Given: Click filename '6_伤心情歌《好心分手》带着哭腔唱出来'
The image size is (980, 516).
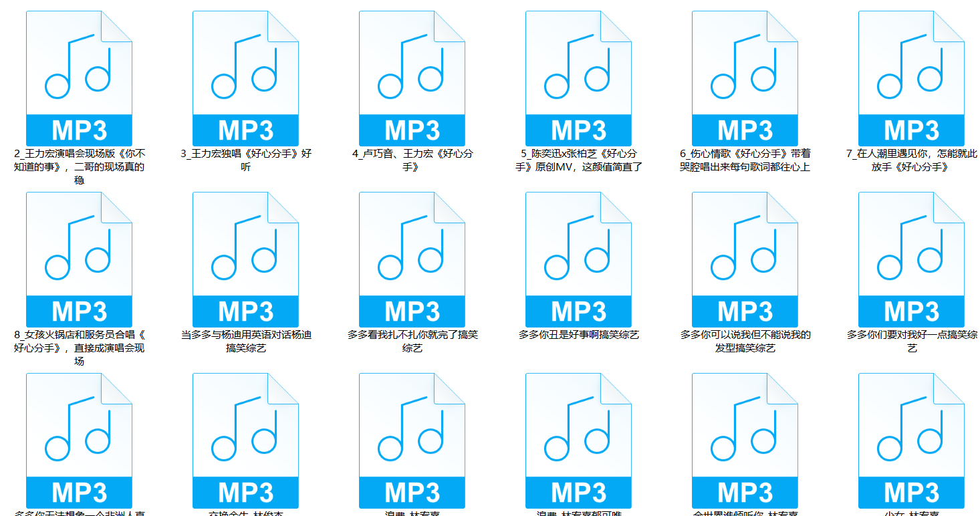Looking at the screenshot, I should 745,160.
